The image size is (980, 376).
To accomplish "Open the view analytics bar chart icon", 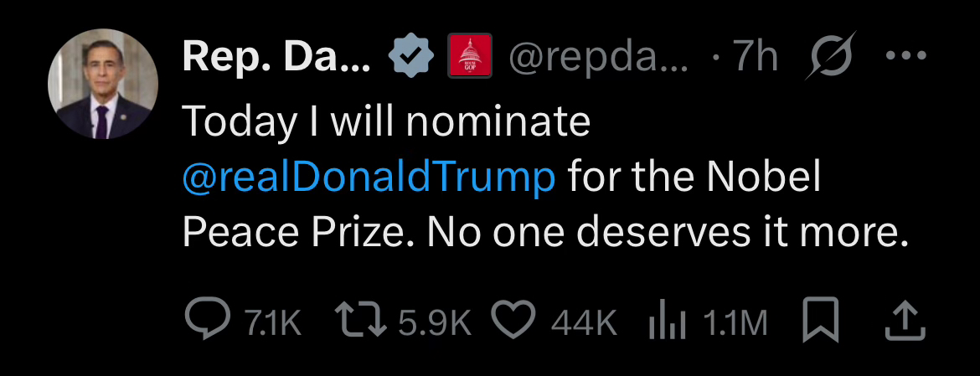I will pyautogui.click(x=668, y=322).
